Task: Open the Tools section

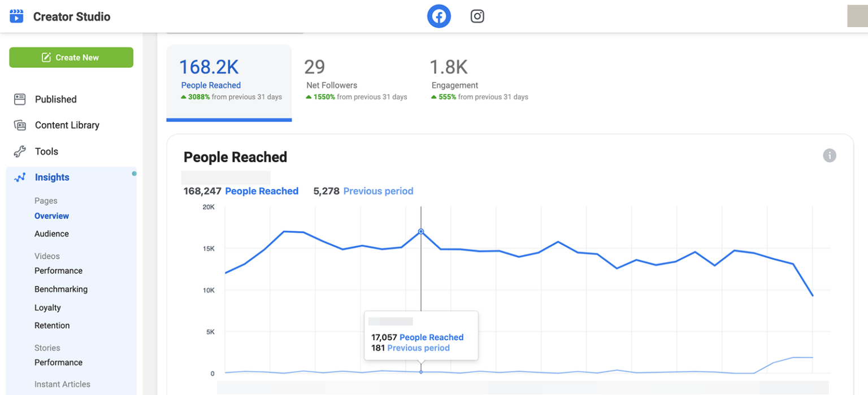Action: tap(46, 151)
